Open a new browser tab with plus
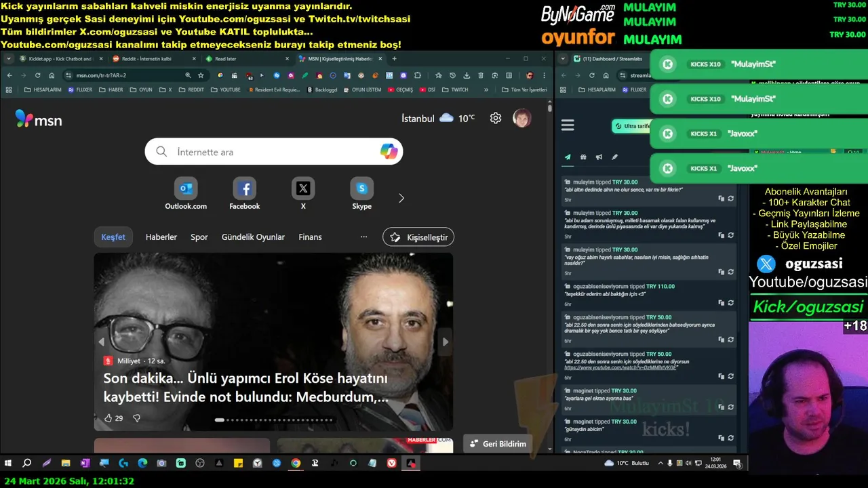Viewport: 868px width, 488px height. pyautogui.click(x=394, y=59)
